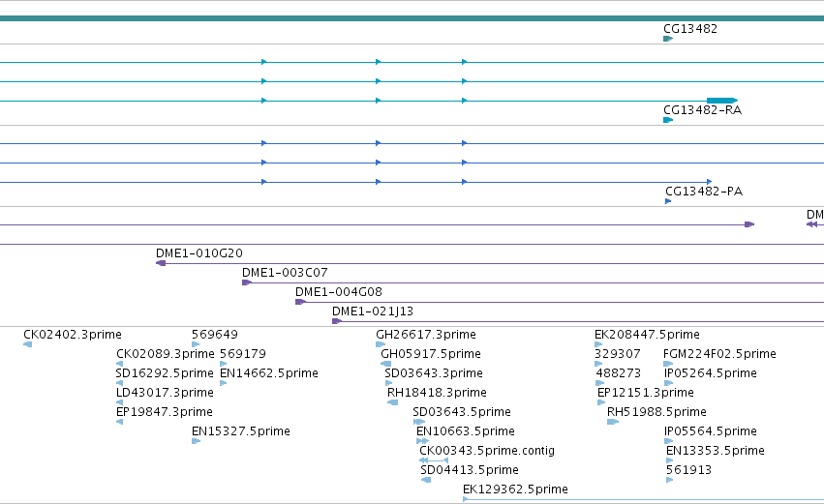824x504 pixels.
Task: Click the CG13482-RA transcript label
Action: point(702,109)
